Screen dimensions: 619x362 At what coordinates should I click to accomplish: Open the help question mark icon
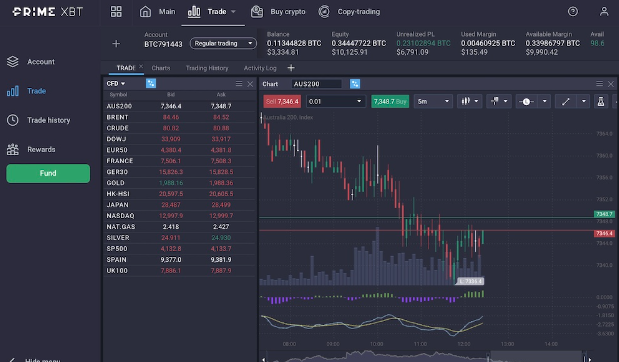click(573, 11)
